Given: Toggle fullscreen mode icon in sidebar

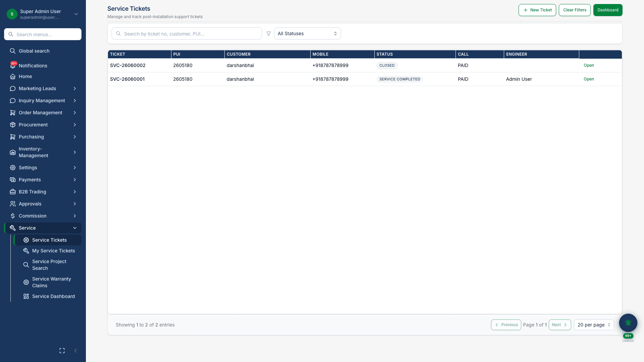Looking at the screenshot, I should pos(62,351).
